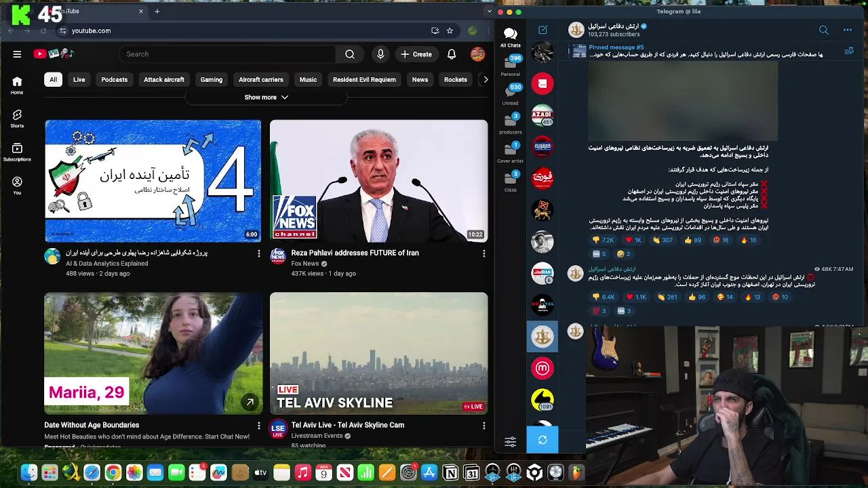
Task: Open Telegram Personal folder
Action: [x=511, y=65]
